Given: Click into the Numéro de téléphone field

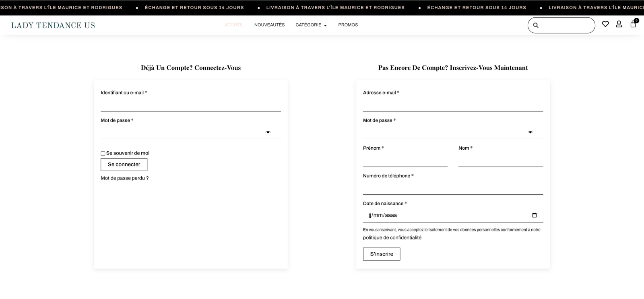Looking at the screenshot, I should click(x=453, y=188).
